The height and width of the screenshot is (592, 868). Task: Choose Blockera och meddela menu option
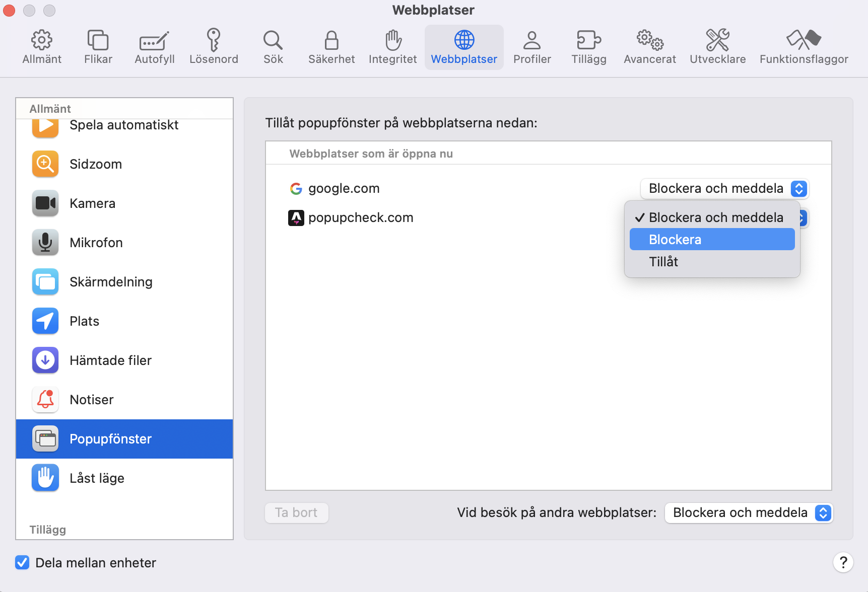(x=712, y=217)
